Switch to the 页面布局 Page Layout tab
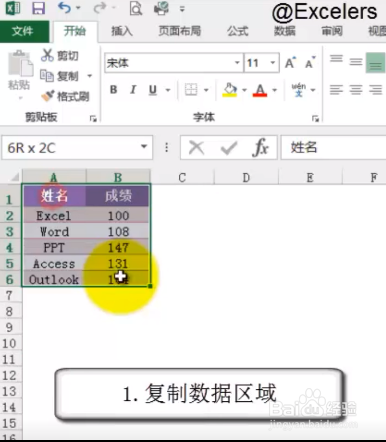 pyautogui.click(x=179, y=31)
